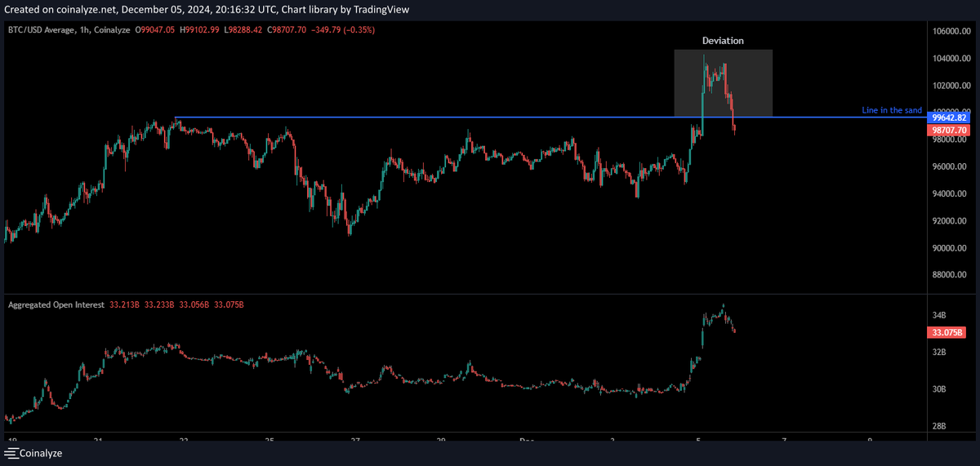980x466 pixels.
Task: Click the blue 99642.82 price axis tag
Action: 948,118
